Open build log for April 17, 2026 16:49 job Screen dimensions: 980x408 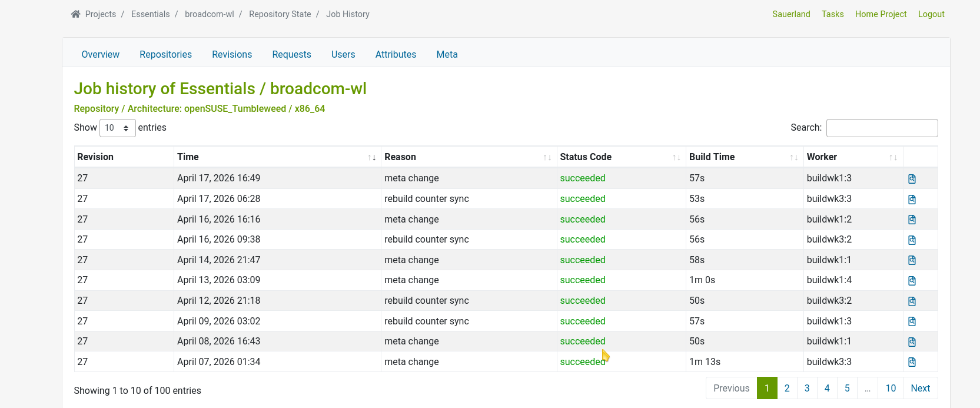pos(912,179)
